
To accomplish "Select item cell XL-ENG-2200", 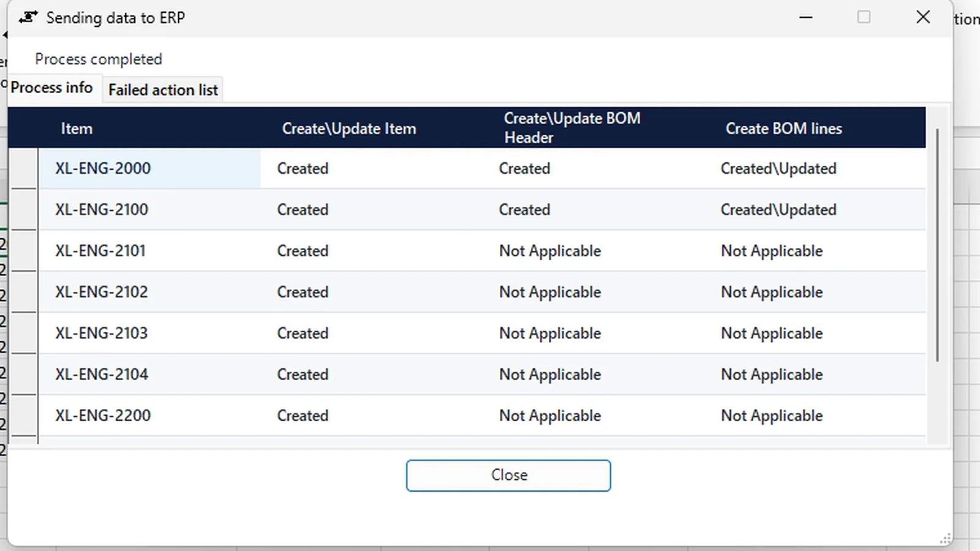I will pos(150,415).
